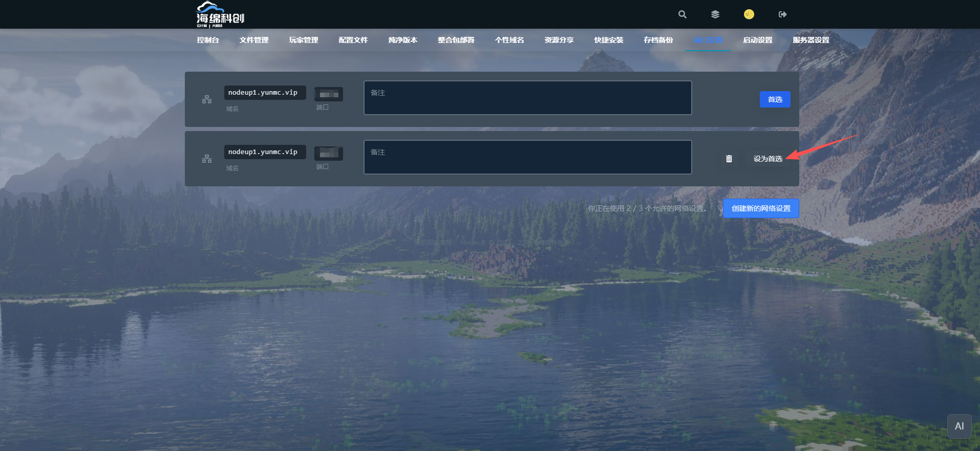Focus the second row's 备注 notes field

(x=527, y=157)
